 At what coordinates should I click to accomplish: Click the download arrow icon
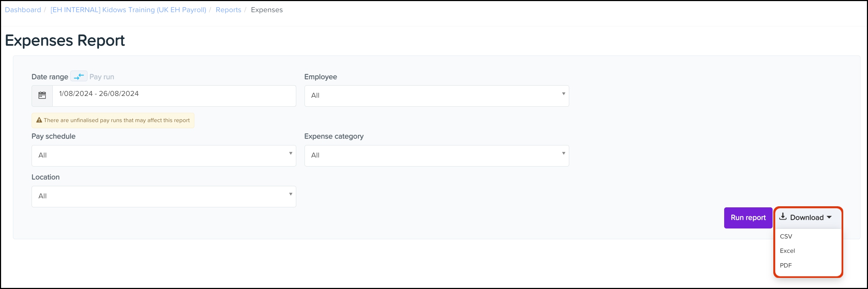pyautogui.click(x=783, y=217)
